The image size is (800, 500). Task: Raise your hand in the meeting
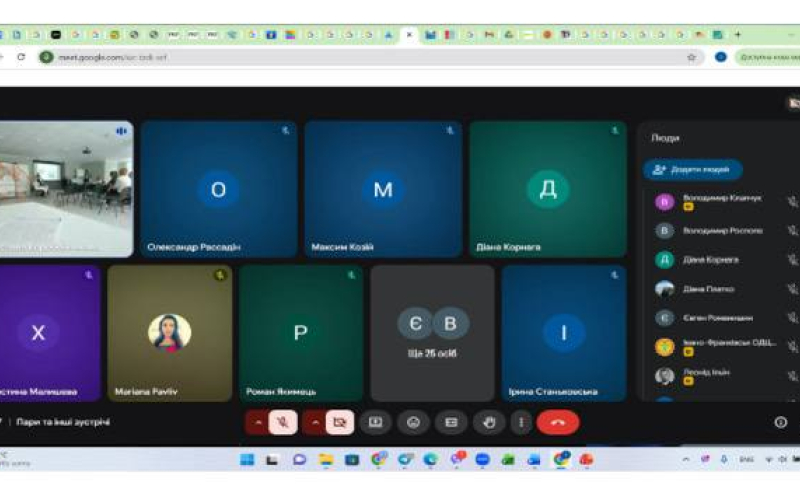coord(489,422)
